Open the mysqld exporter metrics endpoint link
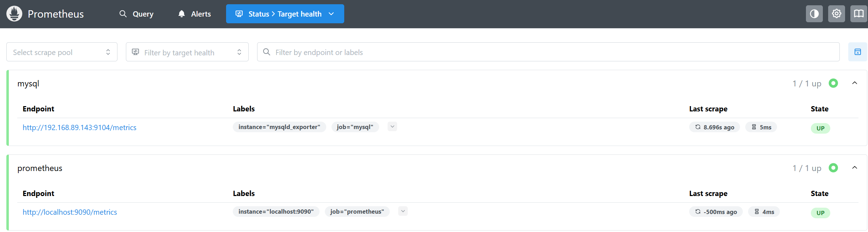 79,128
